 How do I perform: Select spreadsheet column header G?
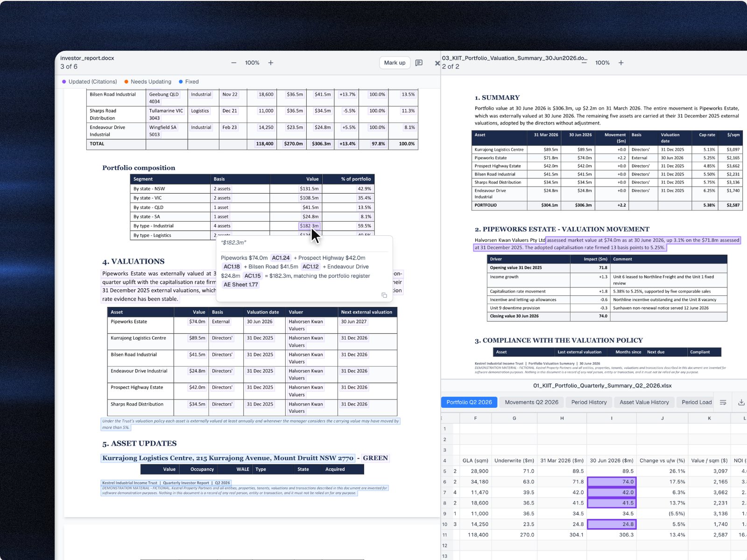514,418
